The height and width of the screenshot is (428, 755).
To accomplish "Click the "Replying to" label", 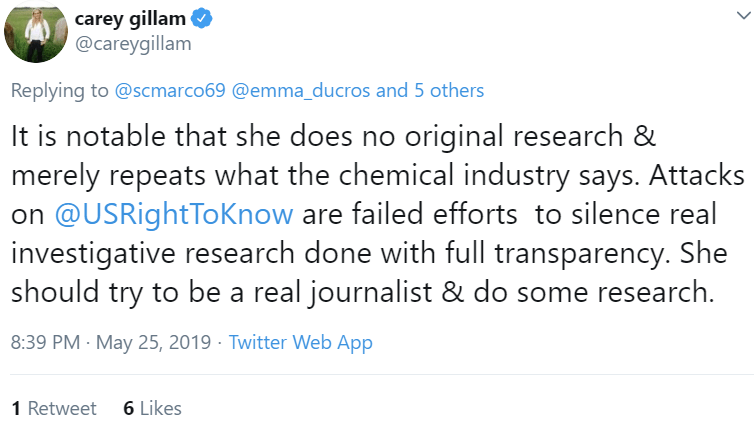I will click(59, 90).
